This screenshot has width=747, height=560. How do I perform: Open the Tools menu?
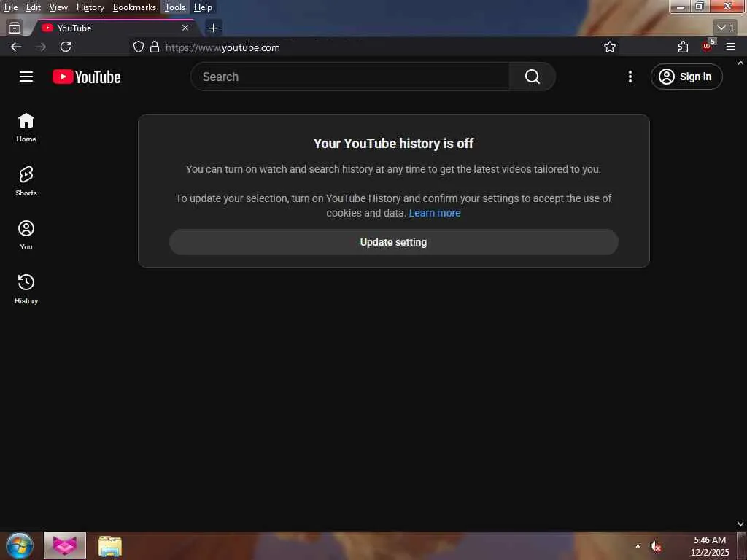tap(175, 7)
